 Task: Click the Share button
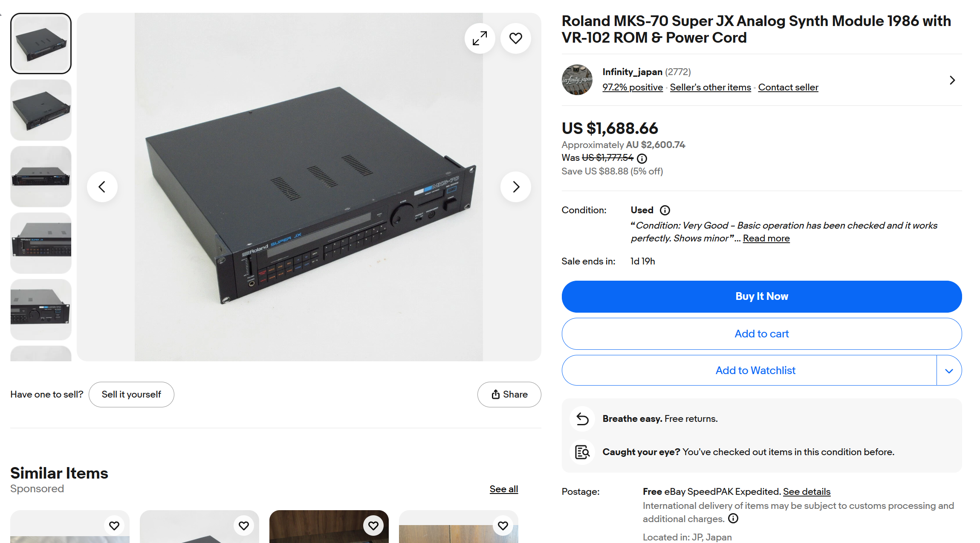coord(509,395)
